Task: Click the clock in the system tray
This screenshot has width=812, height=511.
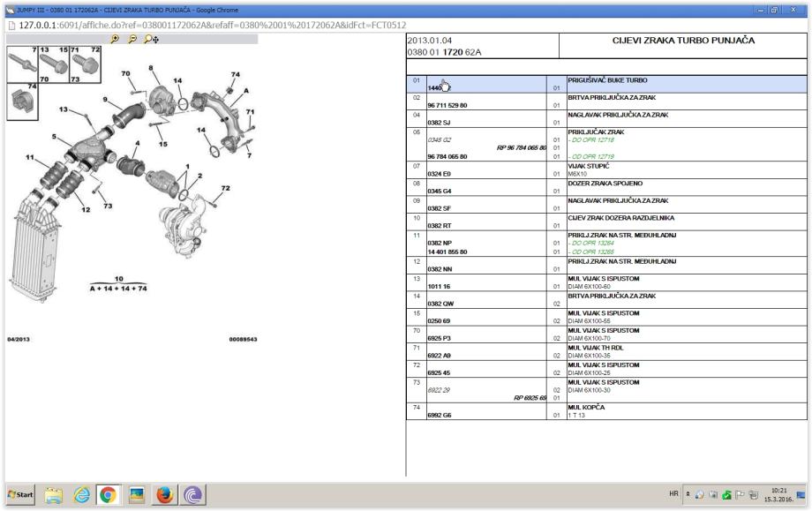Action: (779, 495)
